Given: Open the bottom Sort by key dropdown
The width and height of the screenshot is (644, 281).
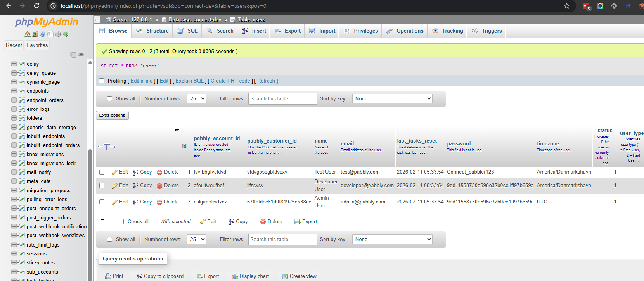Looking at the screenshot, I should tap(392, 240).
